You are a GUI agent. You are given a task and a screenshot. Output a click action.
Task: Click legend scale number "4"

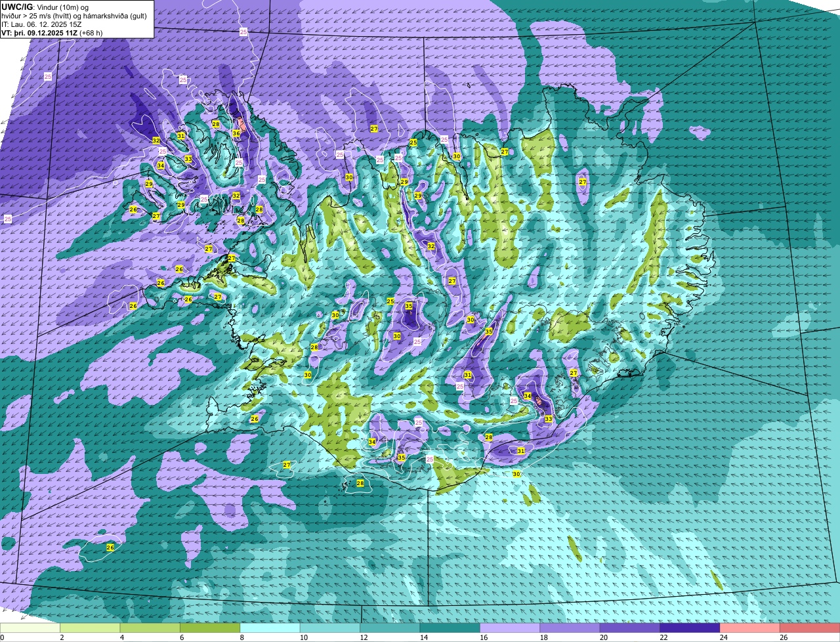[121, 637]
